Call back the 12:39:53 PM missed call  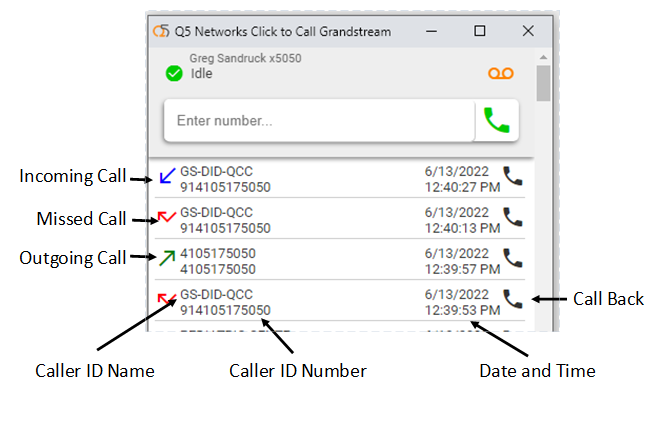pos(513,298)
